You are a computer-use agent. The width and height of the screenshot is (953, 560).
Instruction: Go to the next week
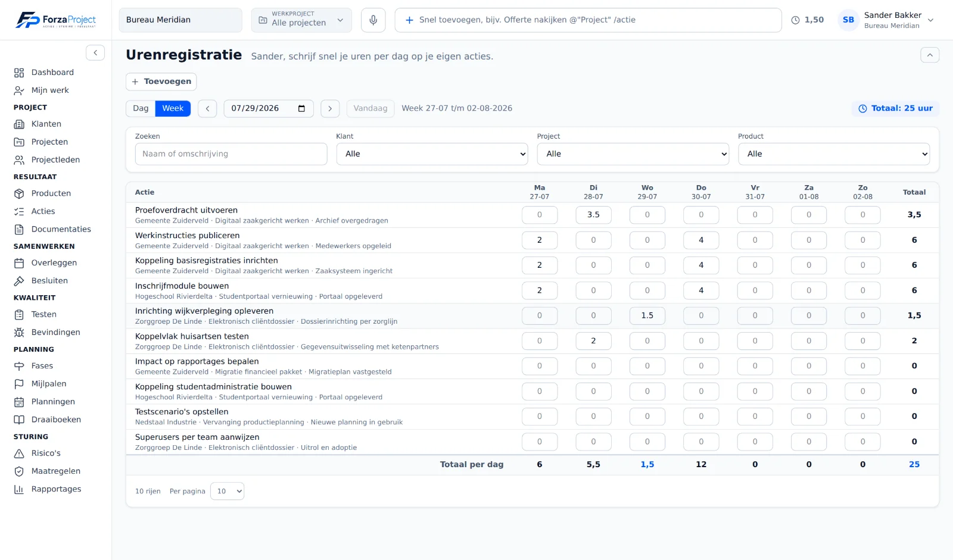pyautogui.click(x=330, y=108)
